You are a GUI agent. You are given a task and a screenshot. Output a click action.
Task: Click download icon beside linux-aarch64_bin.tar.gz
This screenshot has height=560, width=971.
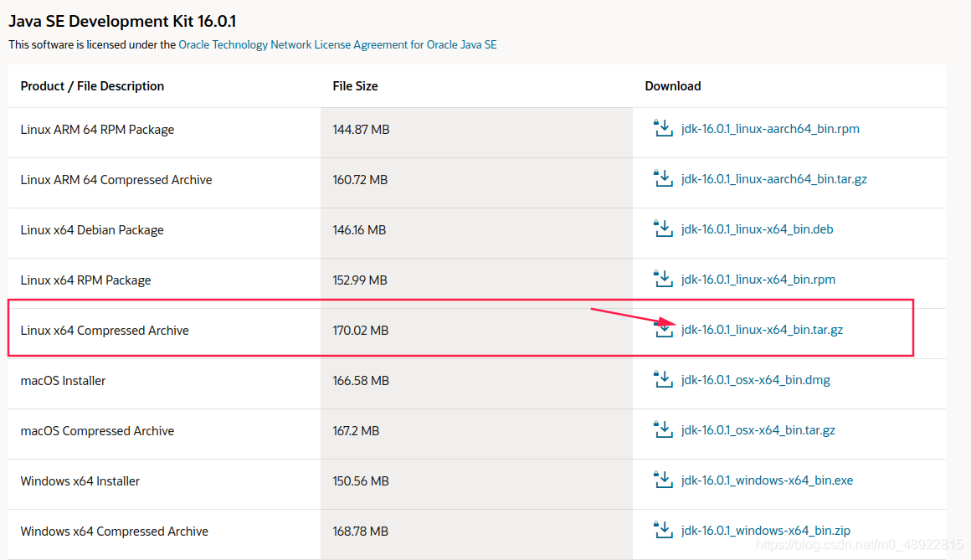pyautogui.click(x=663, y=178)
